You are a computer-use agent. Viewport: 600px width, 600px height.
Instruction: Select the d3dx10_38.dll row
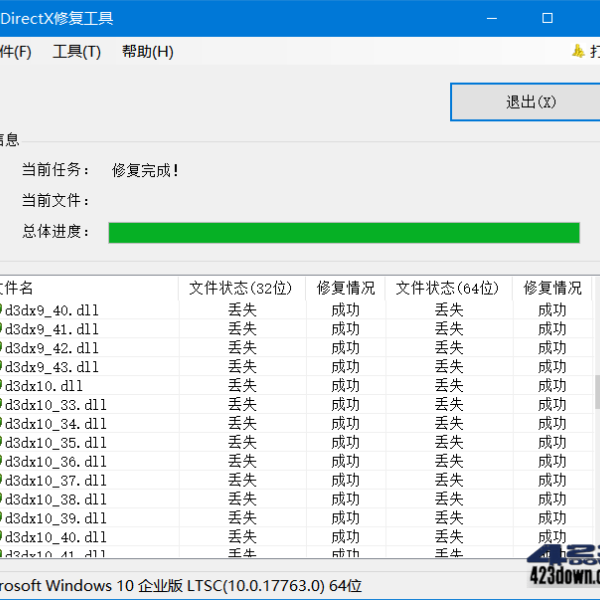pyautogui.click(x=296, y=499)
